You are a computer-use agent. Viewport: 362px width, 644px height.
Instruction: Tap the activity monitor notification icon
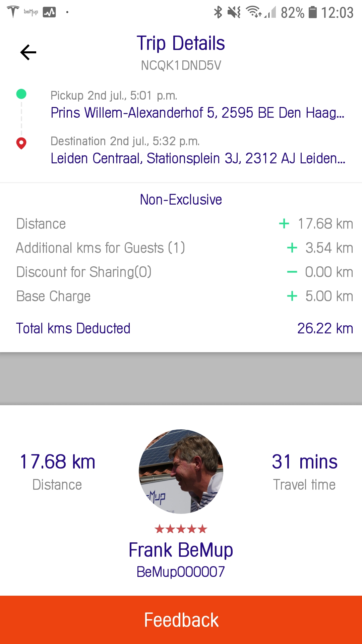pyautogui.click(x=49, y=12)
